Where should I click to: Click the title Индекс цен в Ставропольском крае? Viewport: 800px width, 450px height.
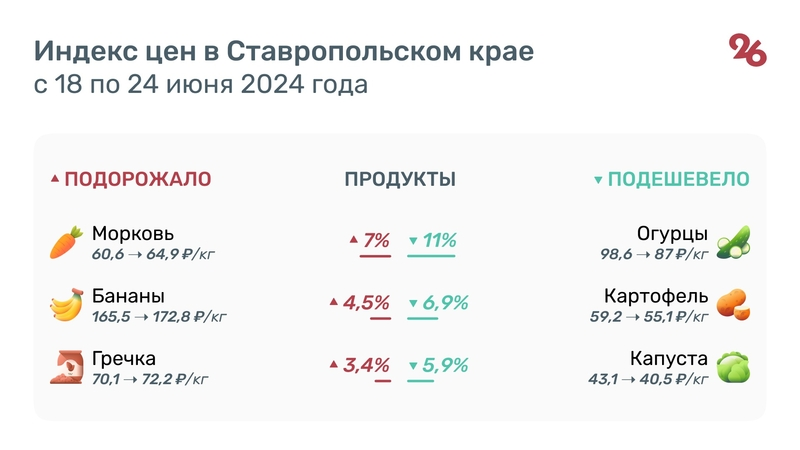click(284, 51)
